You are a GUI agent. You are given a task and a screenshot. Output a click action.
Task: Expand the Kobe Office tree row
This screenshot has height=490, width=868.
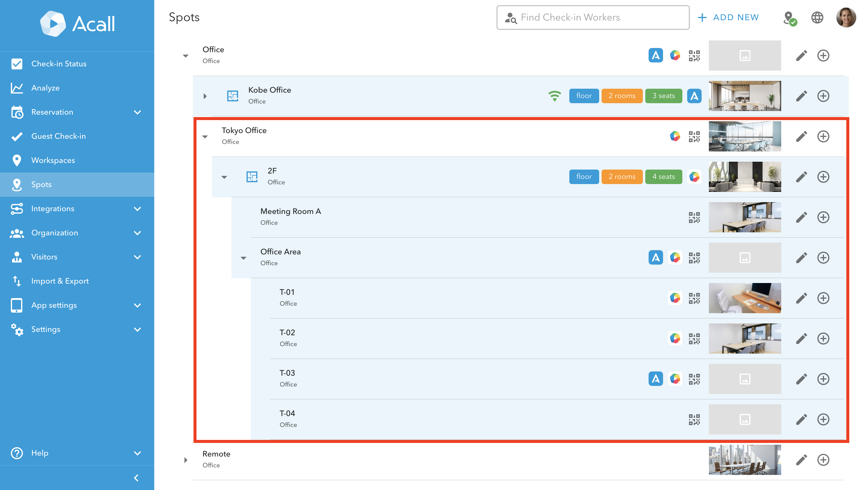(205, 96)
